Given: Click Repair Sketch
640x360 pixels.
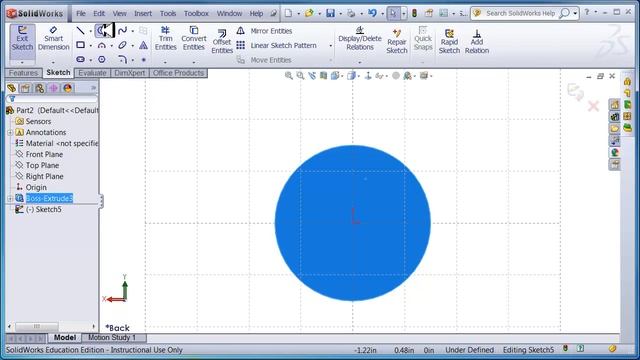Looking at the screenshot, I should point(396,42).
